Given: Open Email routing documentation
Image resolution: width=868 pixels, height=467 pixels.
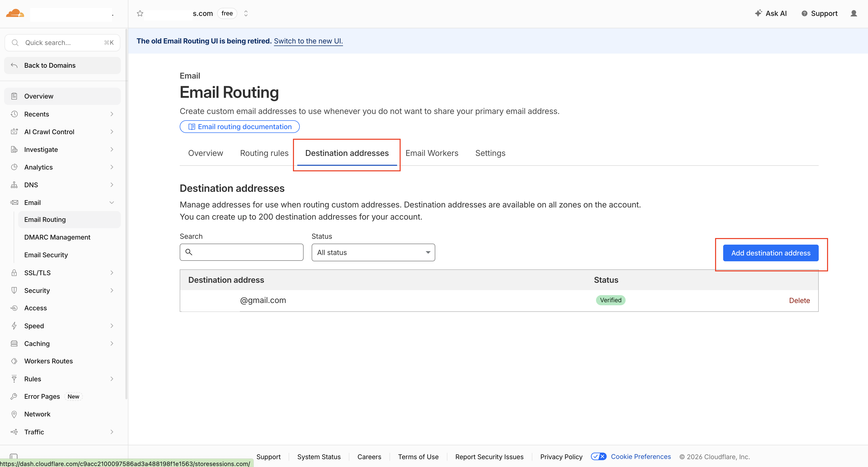Looking at the screenshot, I should pos(240,127).
